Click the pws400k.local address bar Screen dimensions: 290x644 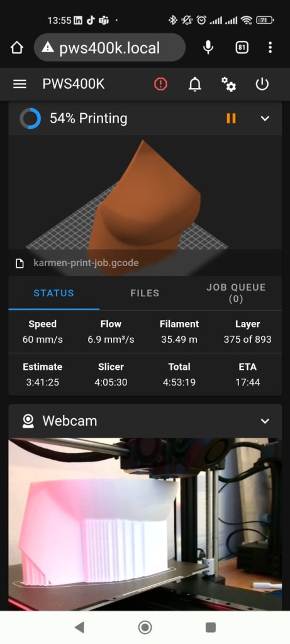click(x=109, y=48)
